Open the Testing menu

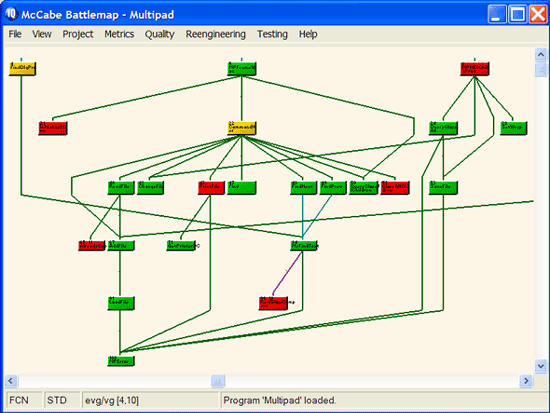coord(272,34)
